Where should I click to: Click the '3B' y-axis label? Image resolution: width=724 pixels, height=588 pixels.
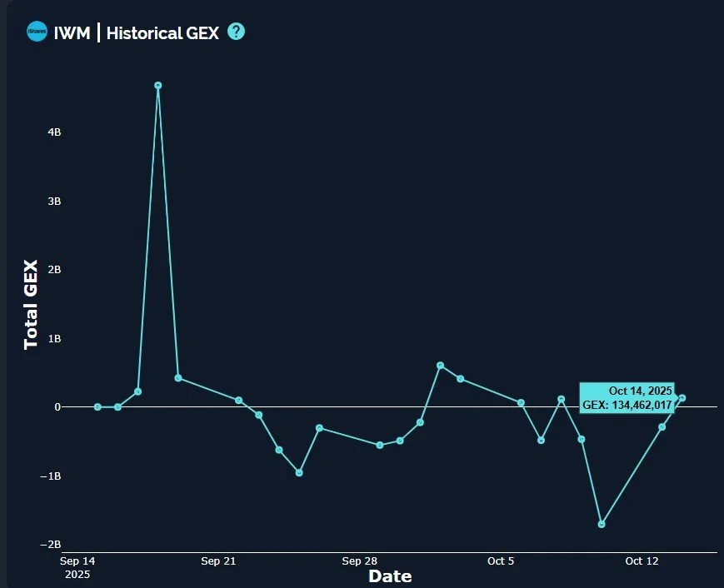pos(54,202)
